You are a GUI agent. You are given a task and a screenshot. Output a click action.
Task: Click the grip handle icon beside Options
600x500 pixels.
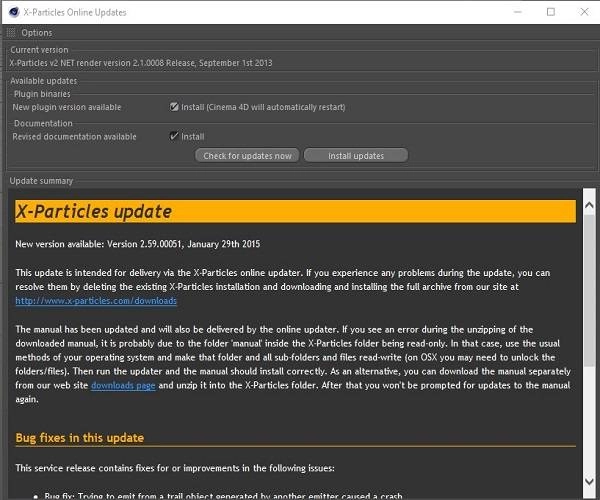pyautogui.click(x=11, y=33)
